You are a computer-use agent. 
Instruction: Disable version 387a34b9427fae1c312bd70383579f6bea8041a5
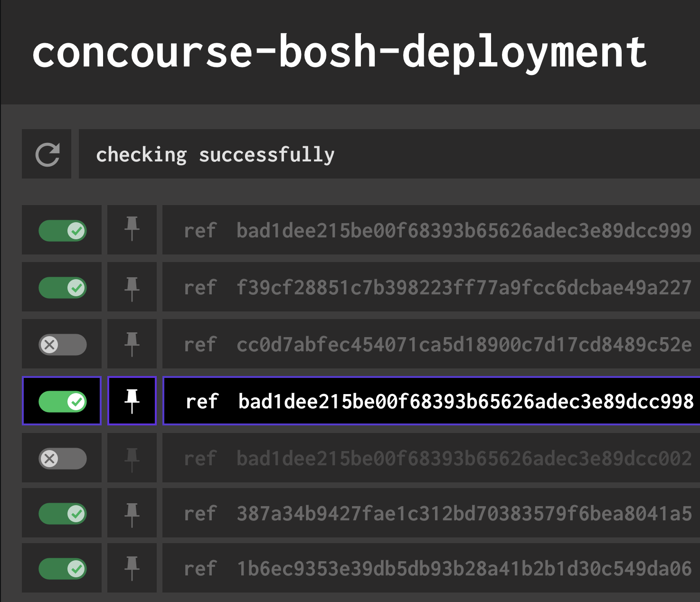[x=61, y=513]
